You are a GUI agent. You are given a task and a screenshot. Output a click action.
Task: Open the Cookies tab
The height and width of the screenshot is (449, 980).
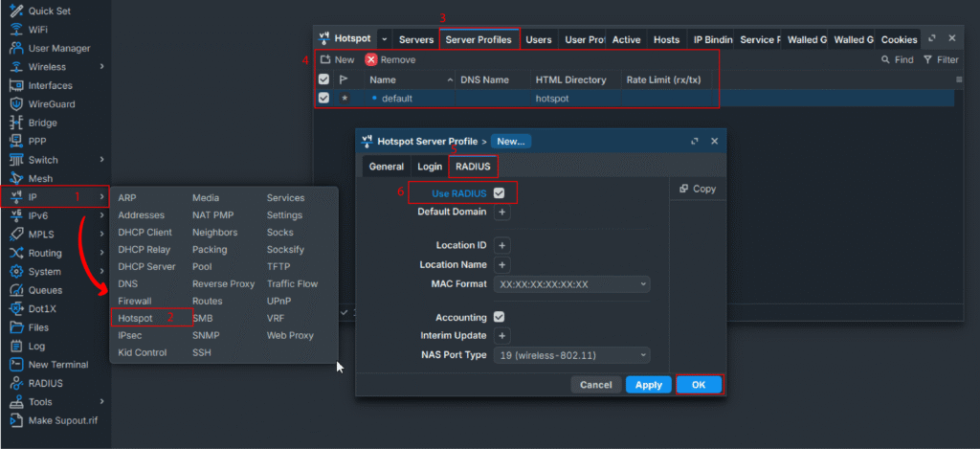pos(899,39)
